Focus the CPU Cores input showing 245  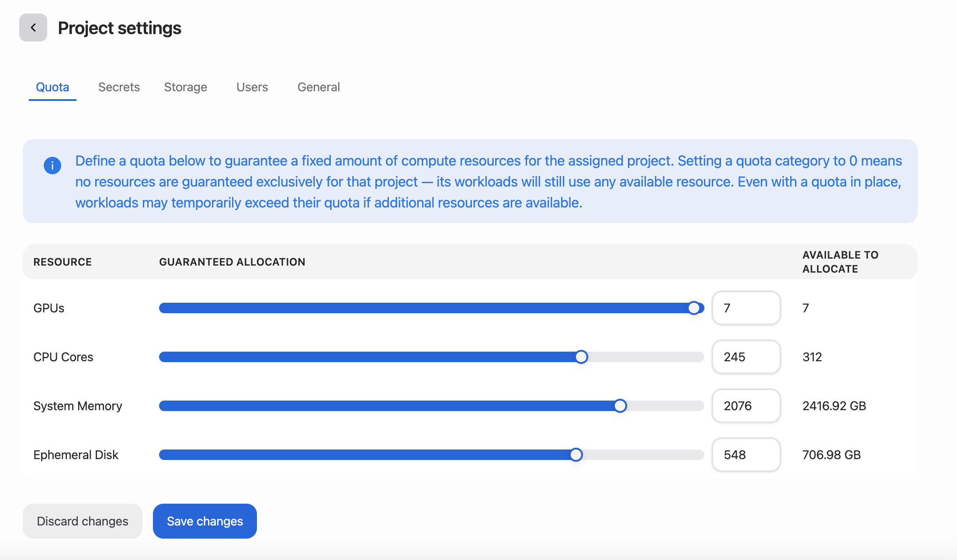coord(746,357)
